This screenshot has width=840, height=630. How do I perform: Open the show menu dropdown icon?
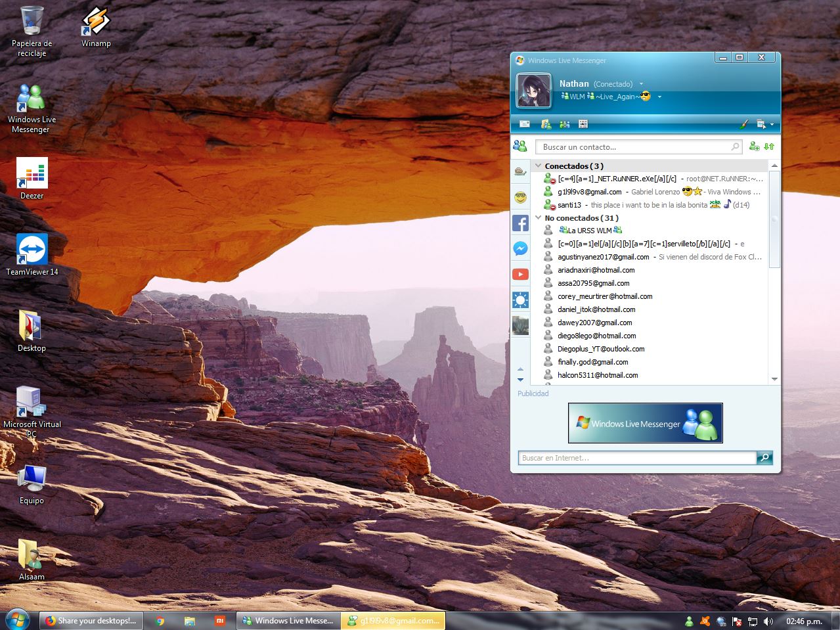coord(764,124)
